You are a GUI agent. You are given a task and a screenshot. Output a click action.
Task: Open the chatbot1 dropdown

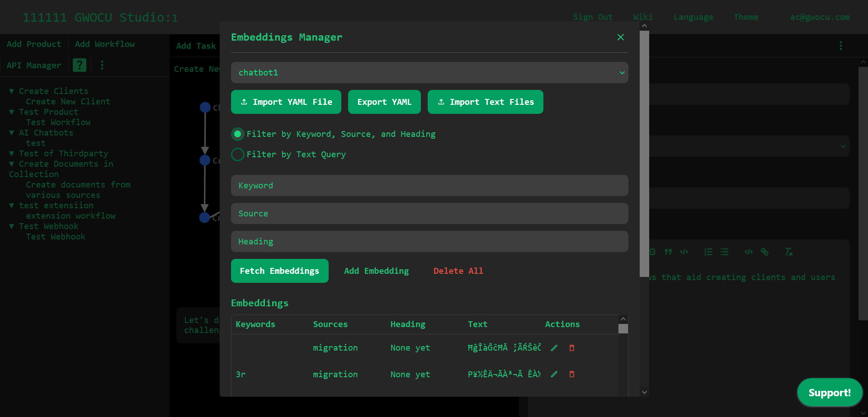point(429,73)
